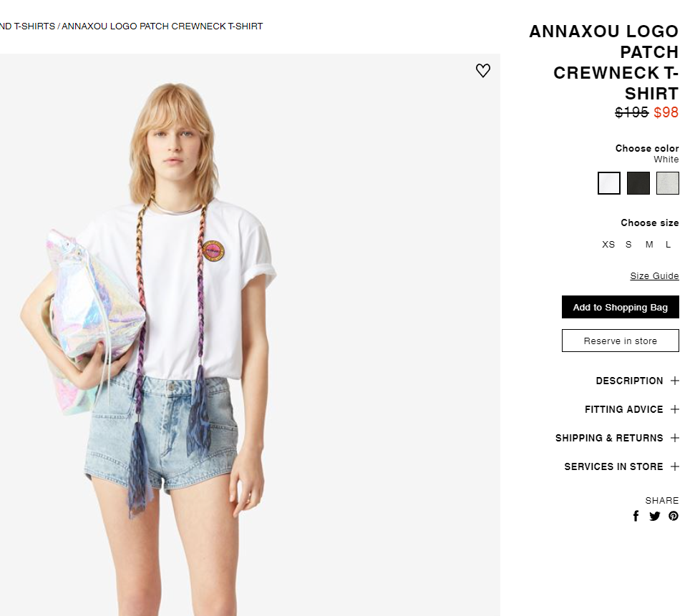This screenshot has height=616, width=695.
Task: Select size M
Action: point(649,244)
